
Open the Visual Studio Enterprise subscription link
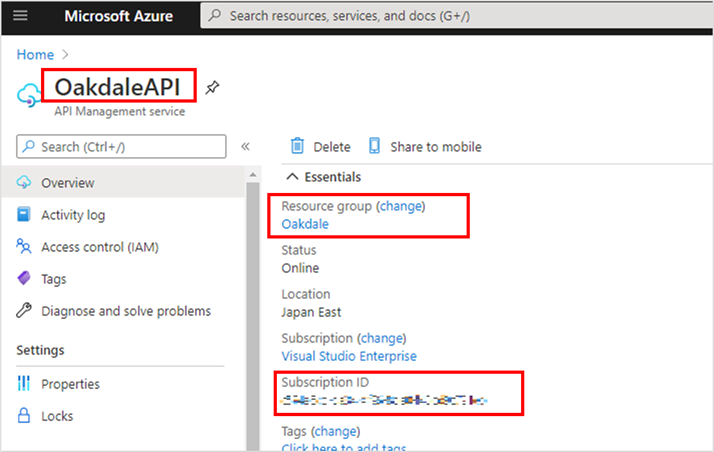tap(349, 356)
